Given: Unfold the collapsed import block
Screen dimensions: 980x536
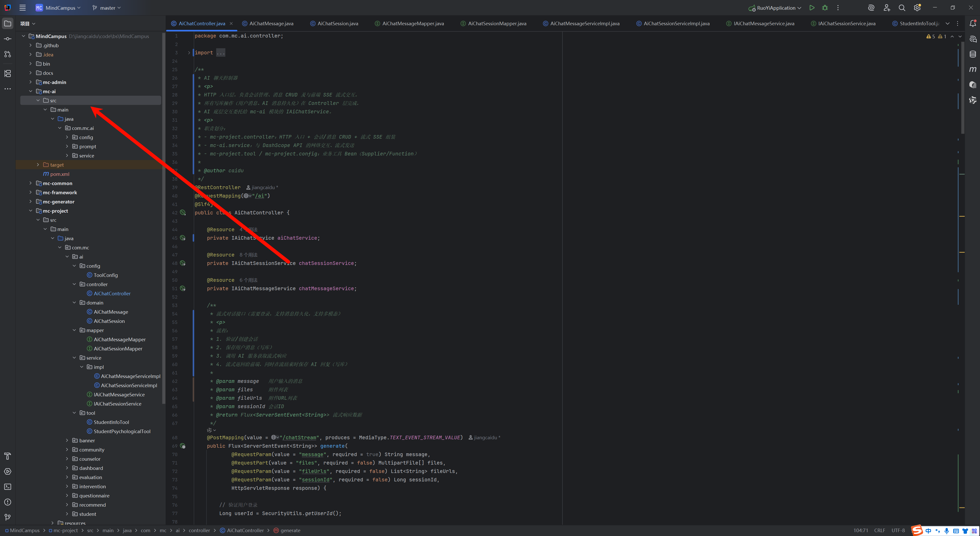Looking at the screenshot, I should (189, 53).
